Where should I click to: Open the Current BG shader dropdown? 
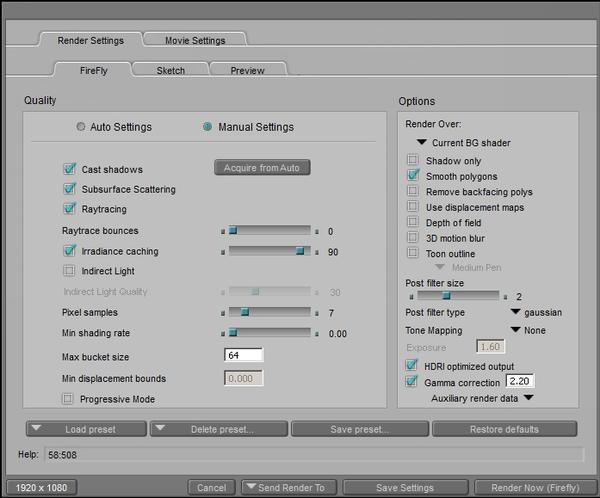(x=464, y=143)
